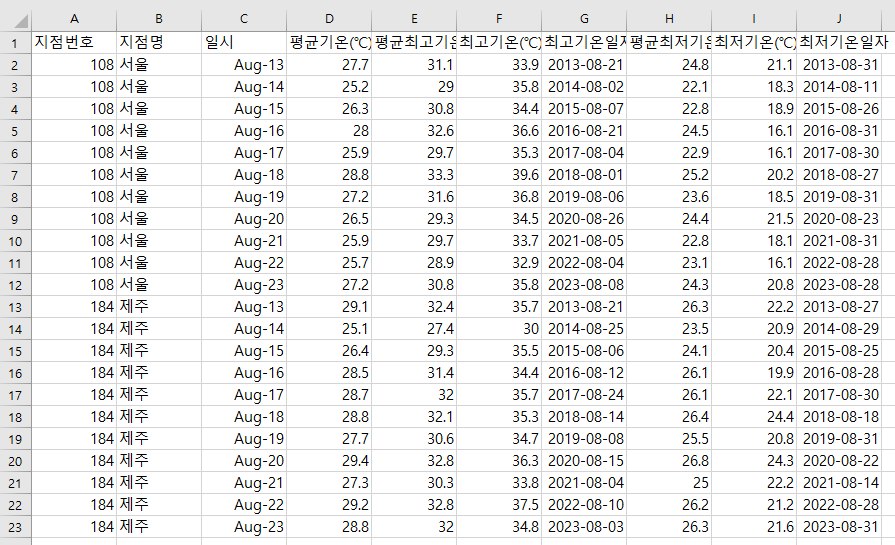Select the 2023-08-31 date cell in row 23
This screenshot has height=545, width=895.
(x=839, y=527)
